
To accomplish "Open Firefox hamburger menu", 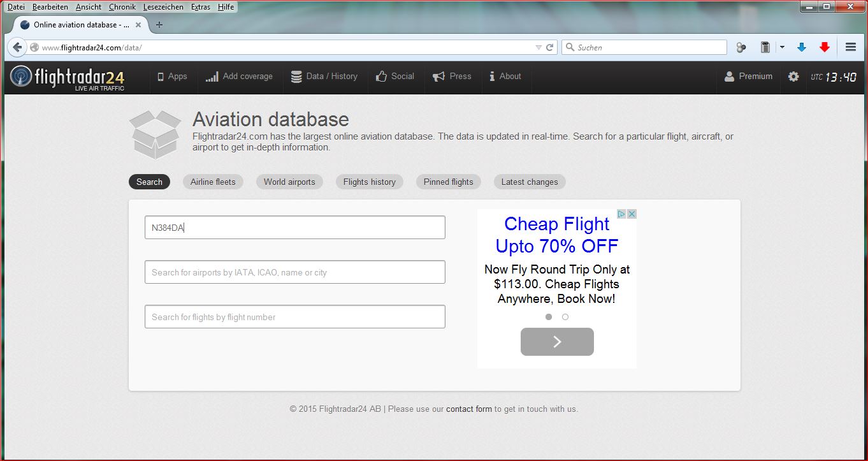I will (x=850, y=47).
